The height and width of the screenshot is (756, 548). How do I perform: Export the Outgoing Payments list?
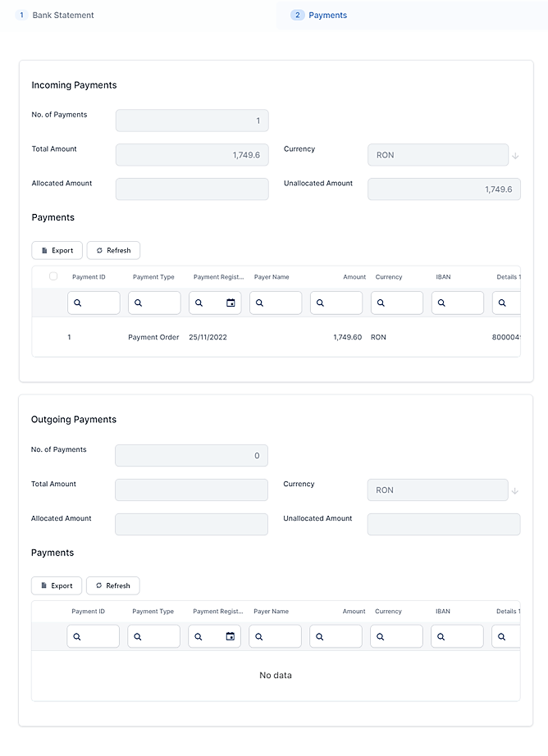point(56,586)
